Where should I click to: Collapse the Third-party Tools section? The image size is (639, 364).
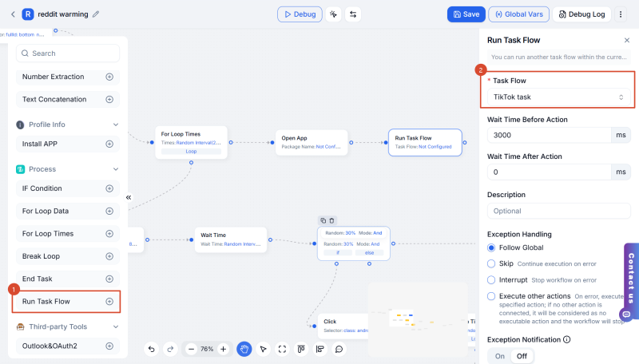116,326
